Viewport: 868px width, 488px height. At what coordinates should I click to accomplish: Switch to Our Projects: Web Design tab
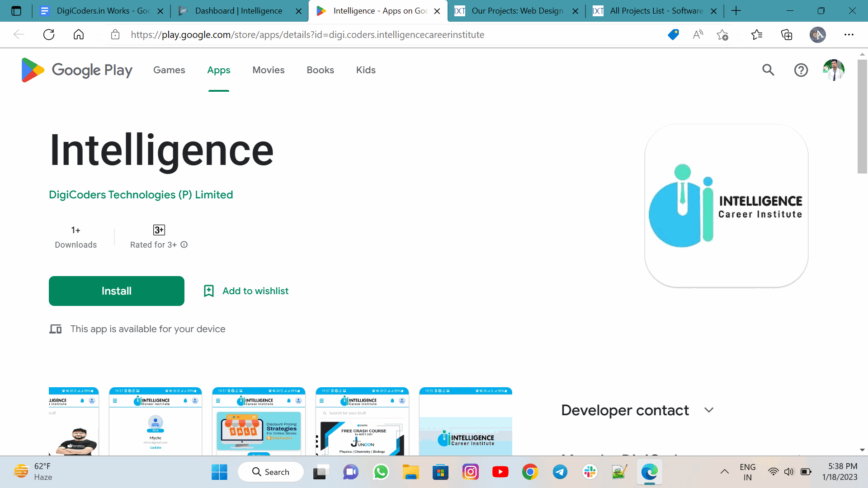516,11
